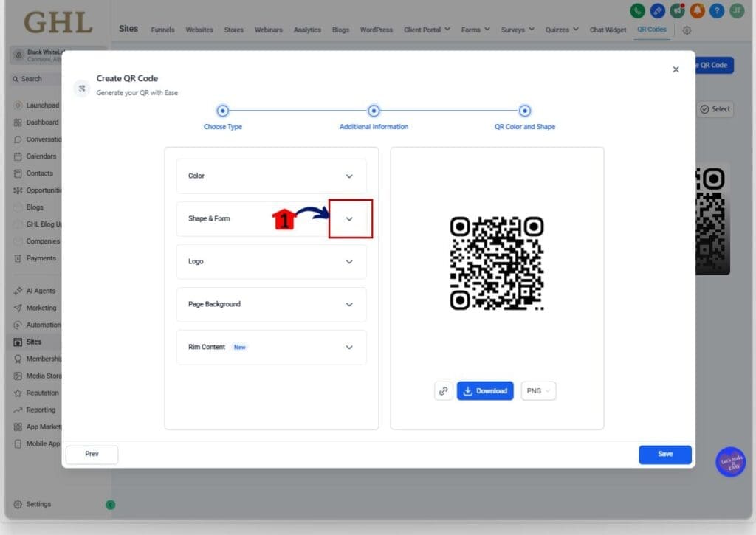
Task: Select the Additional Information step circle
Action: [x=374, y=110]
